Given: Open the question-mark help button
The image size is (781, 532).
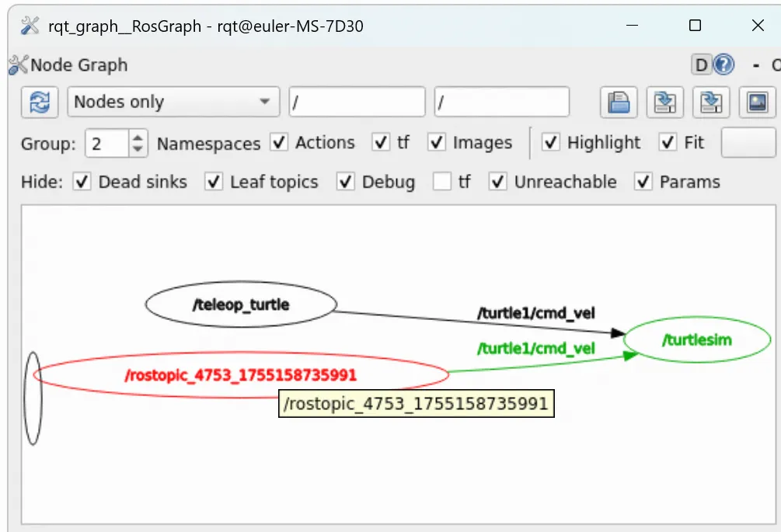Looking at the screenshot, I should 723,64.
